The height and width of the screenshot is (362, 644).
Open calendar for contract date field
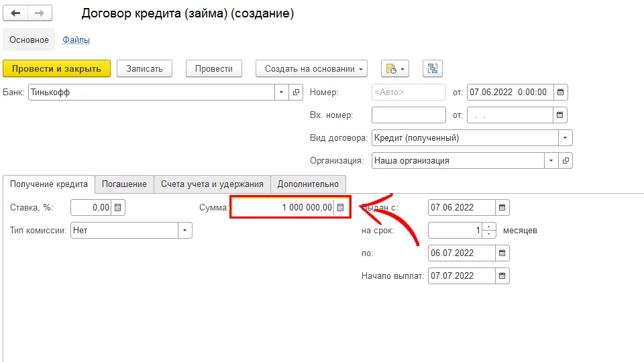click(x=561, y=93)
